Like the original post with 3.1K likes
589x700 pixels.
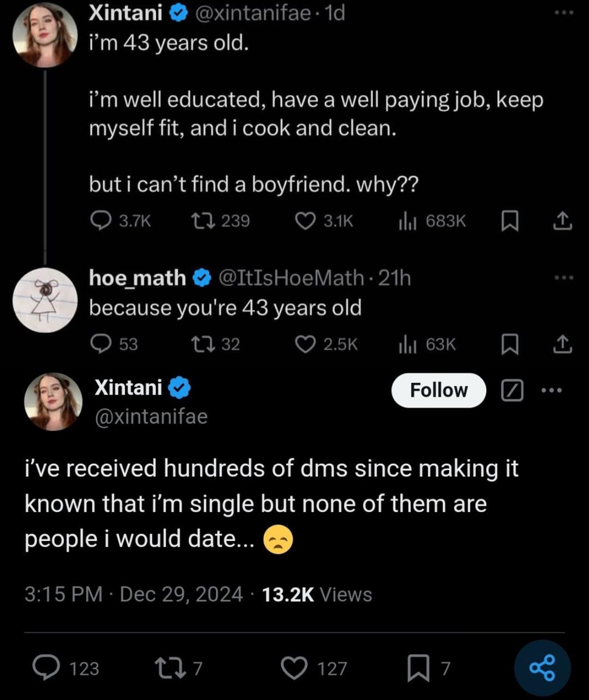[x=305, y=221]
